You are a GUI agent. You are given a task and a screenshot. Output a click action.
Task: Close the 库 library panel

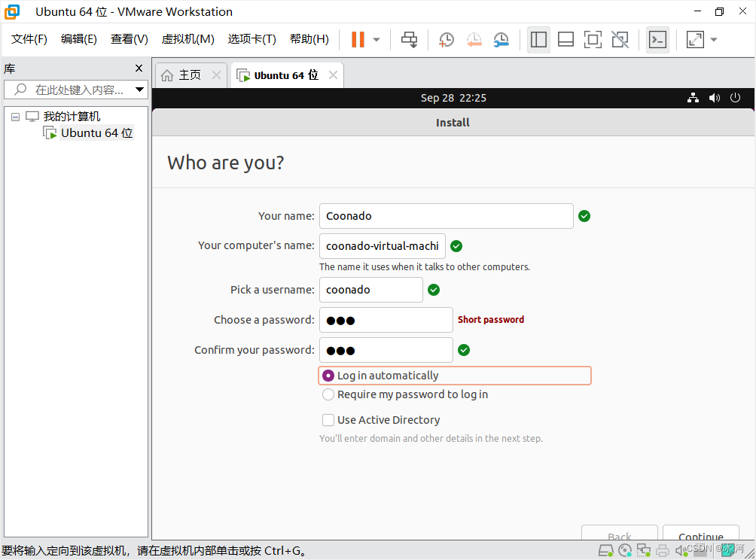click(139, 68)
